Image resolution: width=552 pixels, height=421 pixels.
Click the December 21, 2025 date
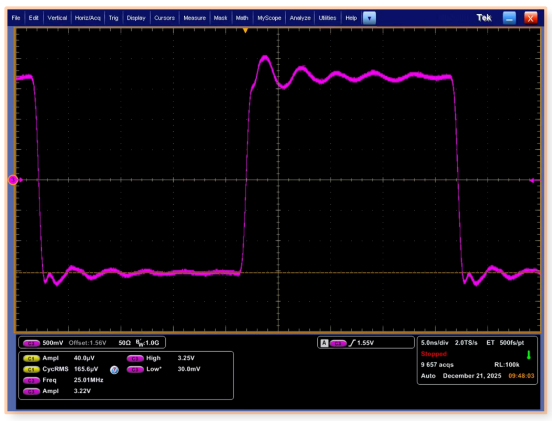coord(472,376)
